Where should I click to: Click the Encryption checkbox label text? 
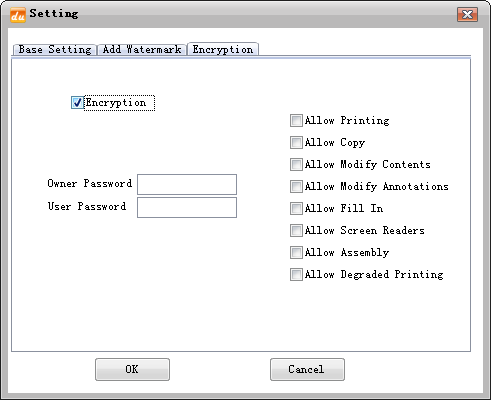pyautogui.click(x=116, y=102)
